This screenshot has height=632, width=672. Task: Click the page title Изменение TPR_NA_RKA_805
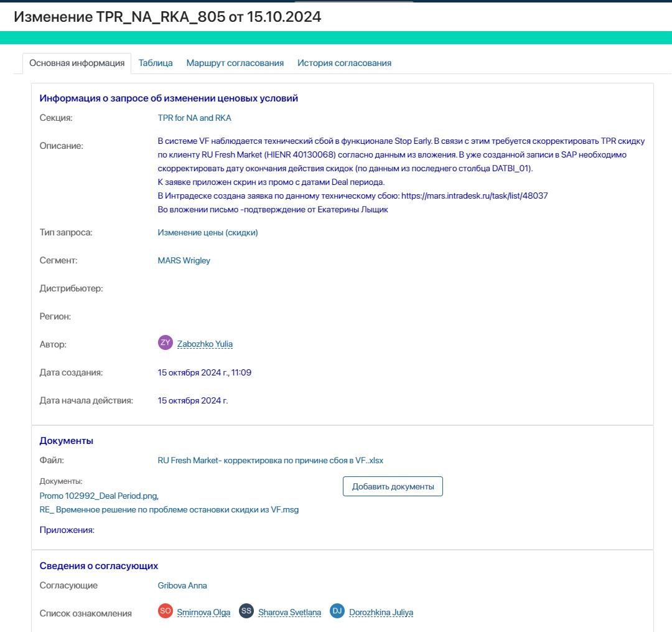167,17
